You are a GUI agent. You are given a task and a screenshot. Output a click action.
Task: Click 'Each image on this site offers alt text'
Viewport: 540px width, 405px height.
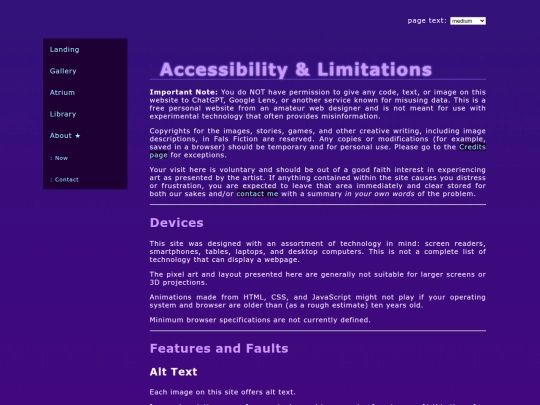coord(222,392)
